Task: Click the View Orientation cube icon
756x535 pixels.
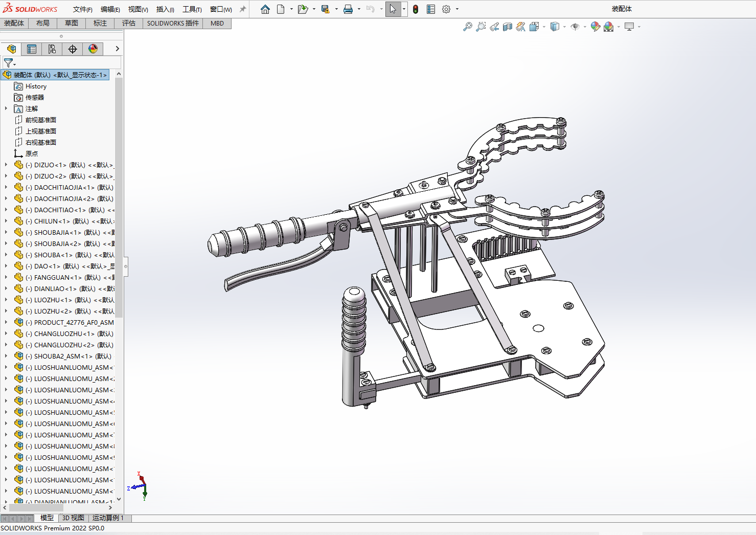Action: point(534,27)
